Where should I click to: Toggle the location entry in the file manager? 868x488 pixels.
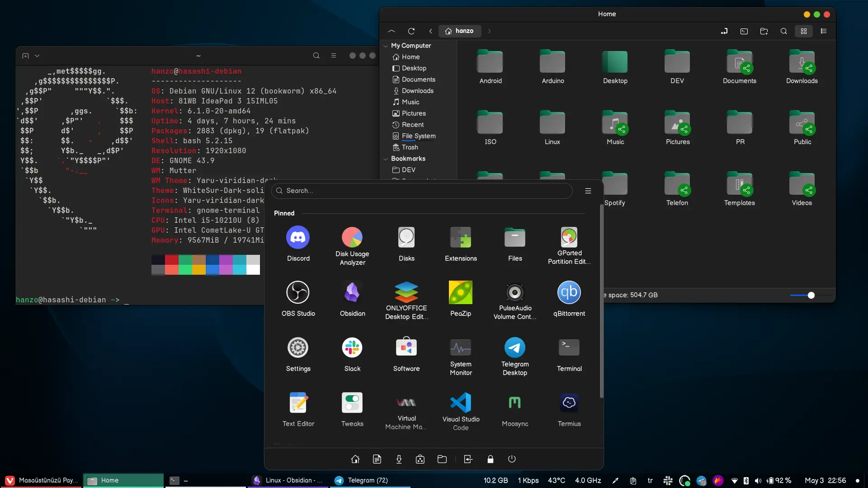(724, 31)
